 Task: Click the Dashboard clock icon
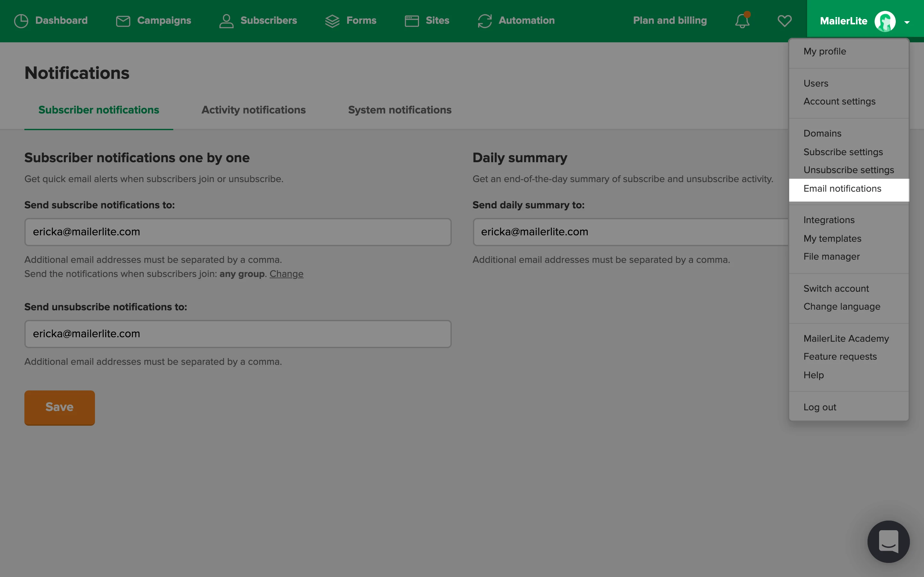click(x=21, y=21)
